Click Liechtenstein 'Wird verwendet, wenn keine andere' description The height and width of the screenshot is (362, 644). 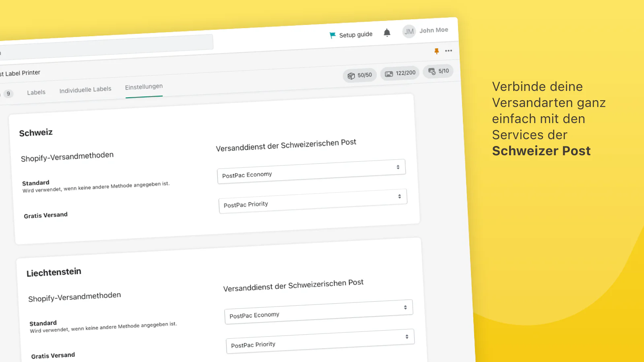(x=103, y=327)
